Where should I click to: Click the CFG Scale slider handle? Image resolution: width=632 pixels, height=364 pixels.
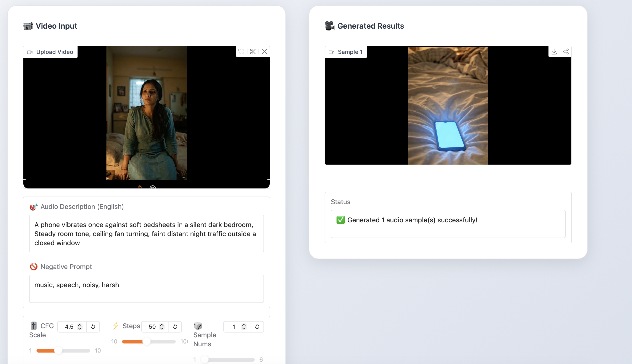58,350
